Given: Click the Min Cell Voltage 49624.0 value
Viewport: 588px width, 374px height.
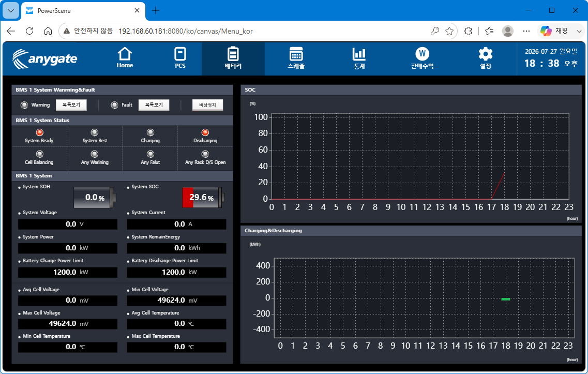Looking at the screenshot, I should click(x=176, y=301).
